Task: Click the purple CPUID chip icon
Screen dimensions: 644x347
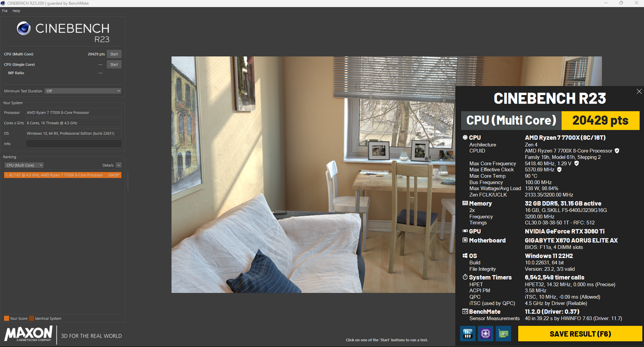Action: tap(485, 333)
